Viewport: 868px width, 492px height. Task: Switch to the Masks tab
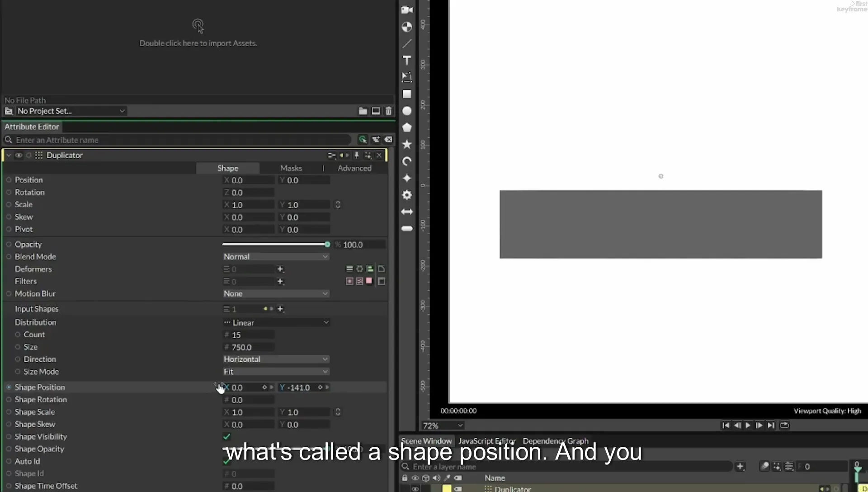pyautogui.click(x=291, y=168)
